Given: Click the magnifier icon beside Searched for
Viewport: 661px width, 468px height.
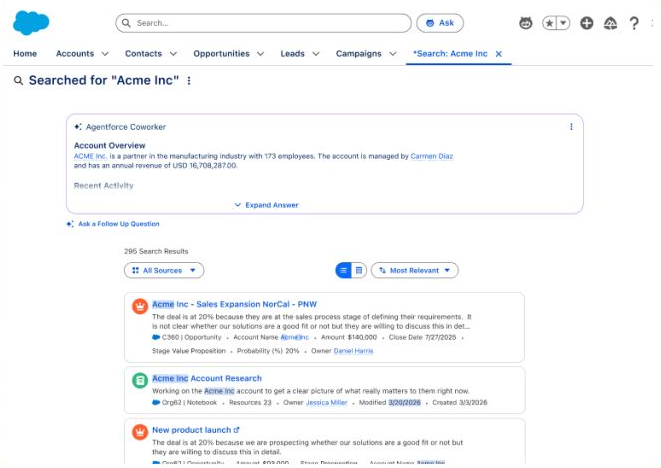Looking at the screenshot, I should [18, 80].
